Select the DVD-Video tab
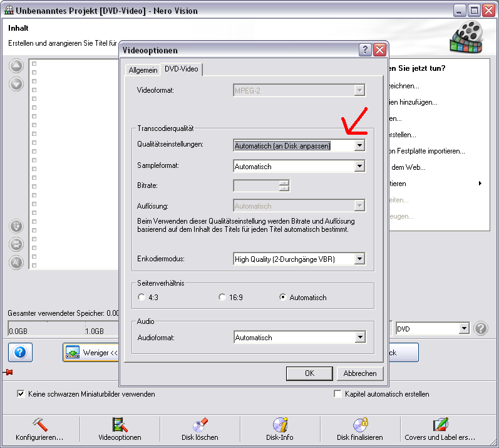The width and height of the screenshot is (499, 448). pos(181,69)
